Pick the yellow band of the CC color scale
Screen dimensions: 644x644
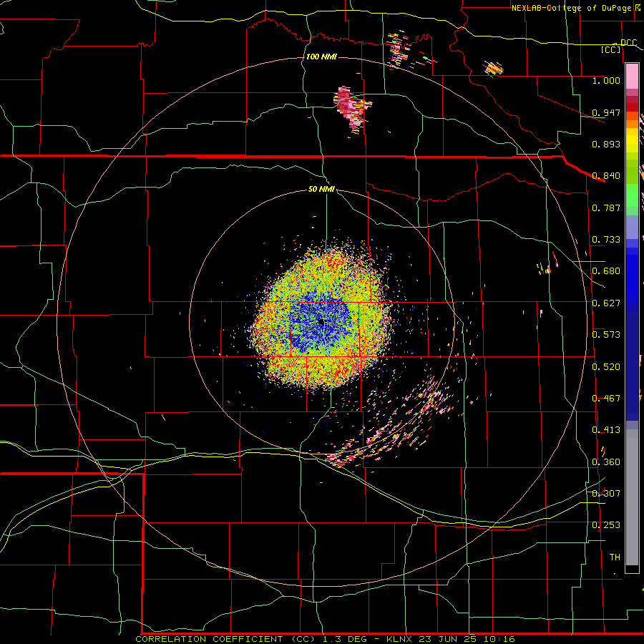click(x=632, y=141)
